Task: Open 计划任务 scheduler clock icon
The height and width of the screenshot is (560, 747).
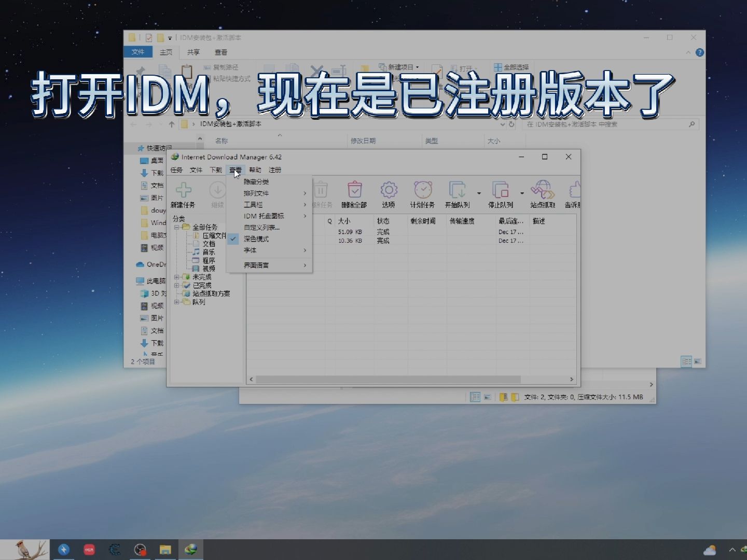Action: pyautogui.click(x=423, y=190)
